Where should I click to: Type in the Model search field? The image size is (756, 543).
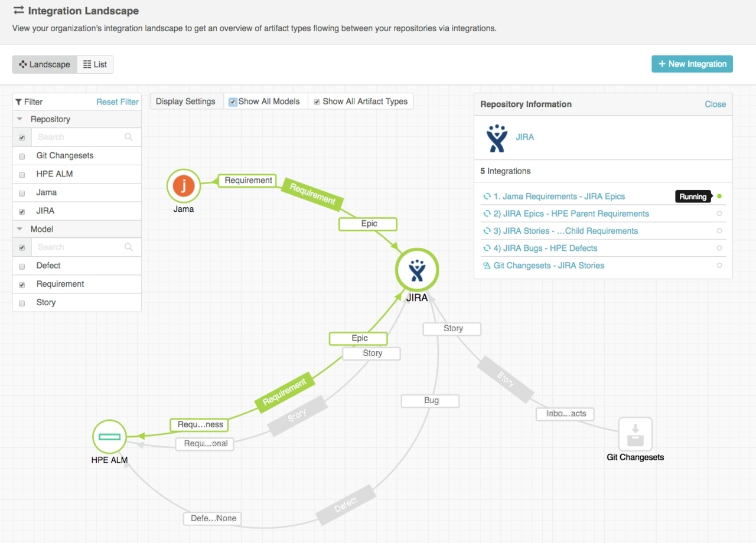point(83,247)
